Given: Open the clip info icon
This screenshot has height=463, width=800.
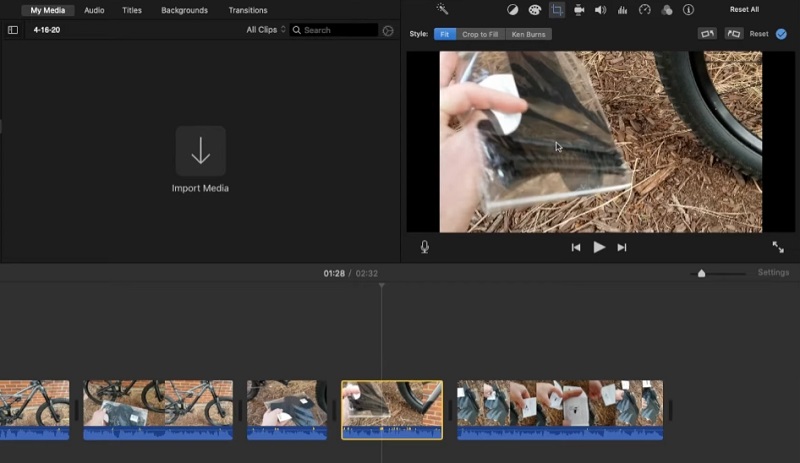Looking at the screenshot, I should pyautogui.click(x=688, y=10).
